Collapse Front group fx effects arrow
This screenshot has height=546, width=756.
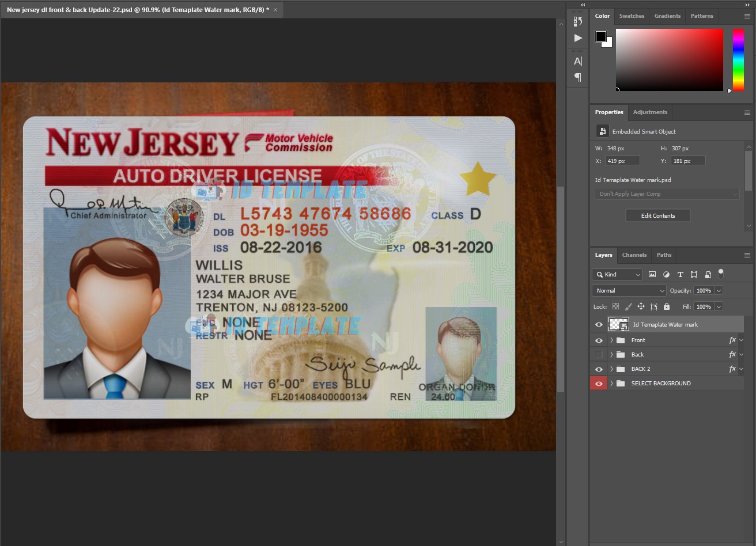(x=741, y=340)
